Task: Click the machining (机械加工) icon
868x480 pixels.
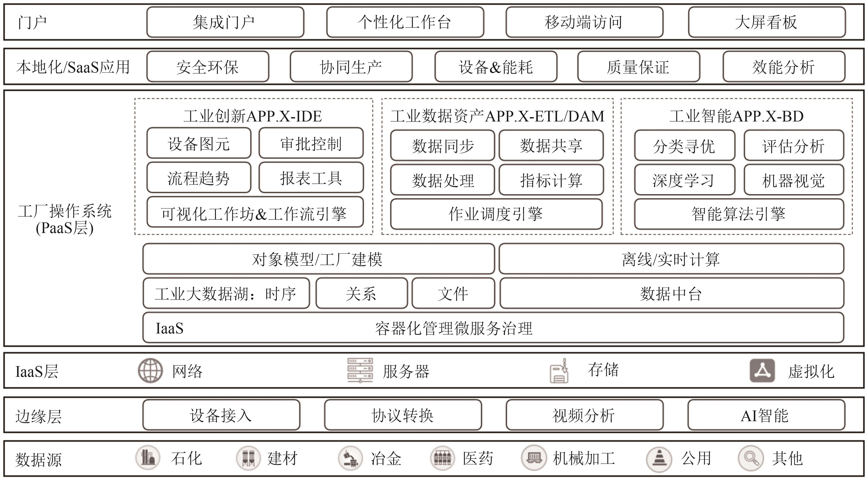Action: coord(534,458)
